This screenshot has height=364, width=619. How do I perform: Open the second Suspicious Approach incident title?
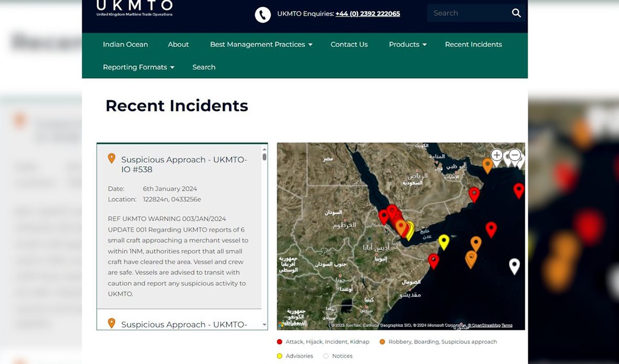[x=184, y=325]
